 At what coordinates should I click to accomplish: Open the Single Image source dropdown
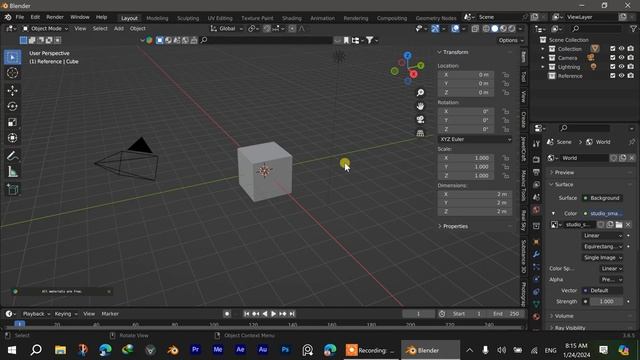[x=602, y=258]
